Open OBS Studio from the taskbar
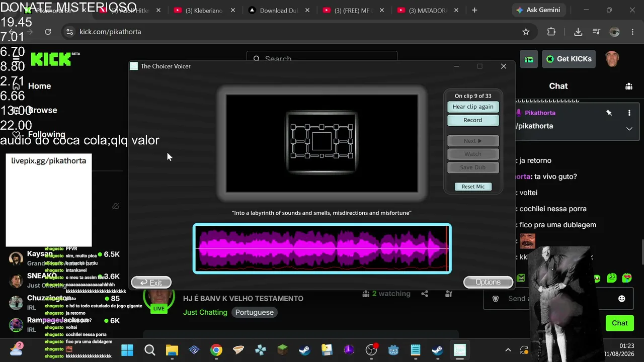644x362 pixels. click(371, 350)
